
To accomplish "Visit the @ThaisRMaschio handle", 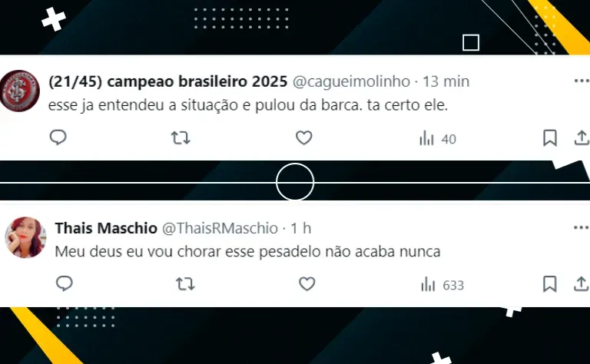I will point(220,228).
